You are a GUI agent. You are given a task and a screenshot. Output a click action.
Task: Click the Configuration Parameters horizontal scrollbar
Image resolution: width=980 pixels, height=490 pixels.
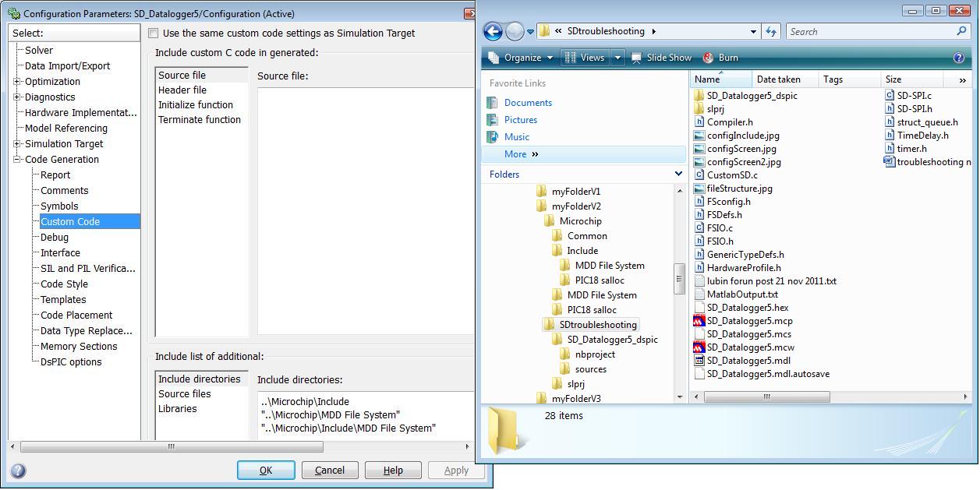pos(172,446)
